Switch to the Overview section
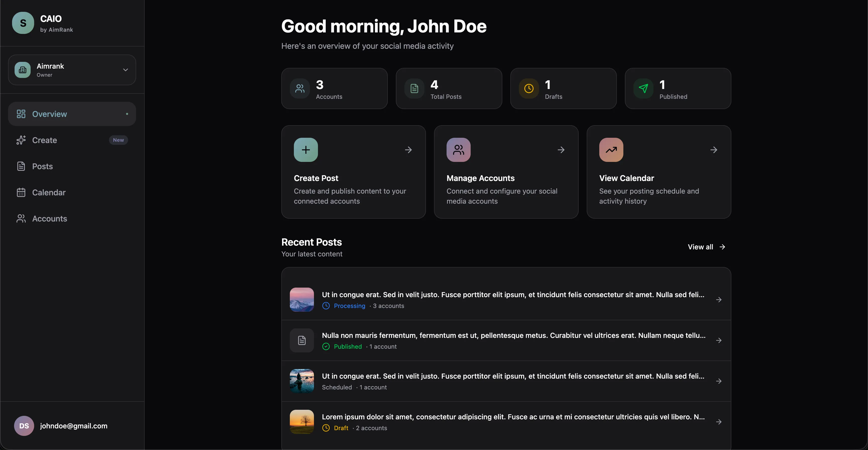Image resolution: width=868 pixels, height=450 pixels. click(49, 114)
